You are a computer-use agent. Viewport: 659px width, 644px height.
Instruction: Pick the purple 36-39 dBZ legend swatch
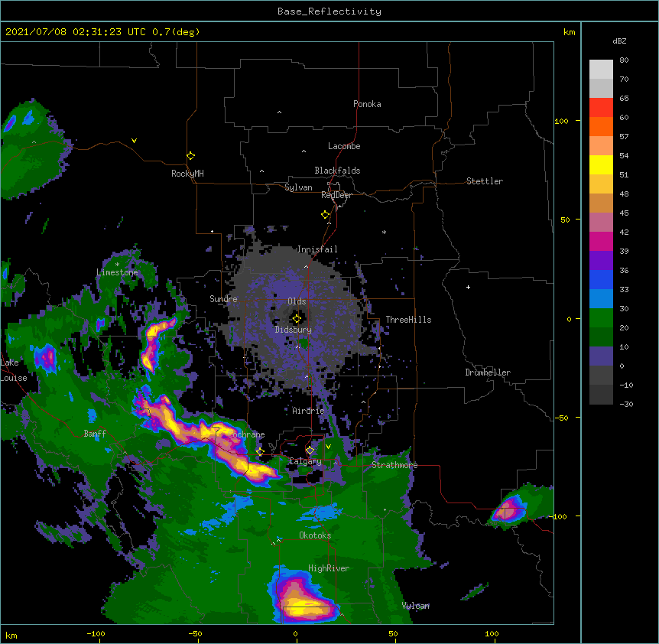601,261
